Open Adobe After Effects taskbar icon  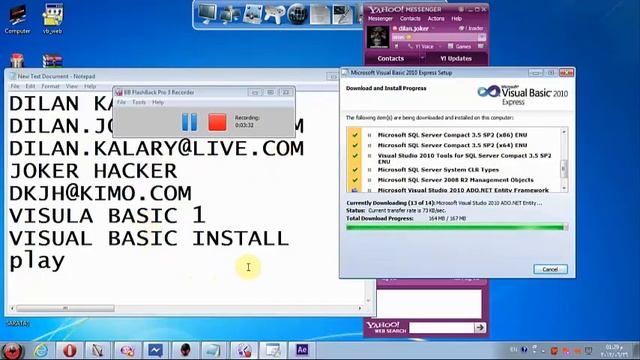point(302,350)
